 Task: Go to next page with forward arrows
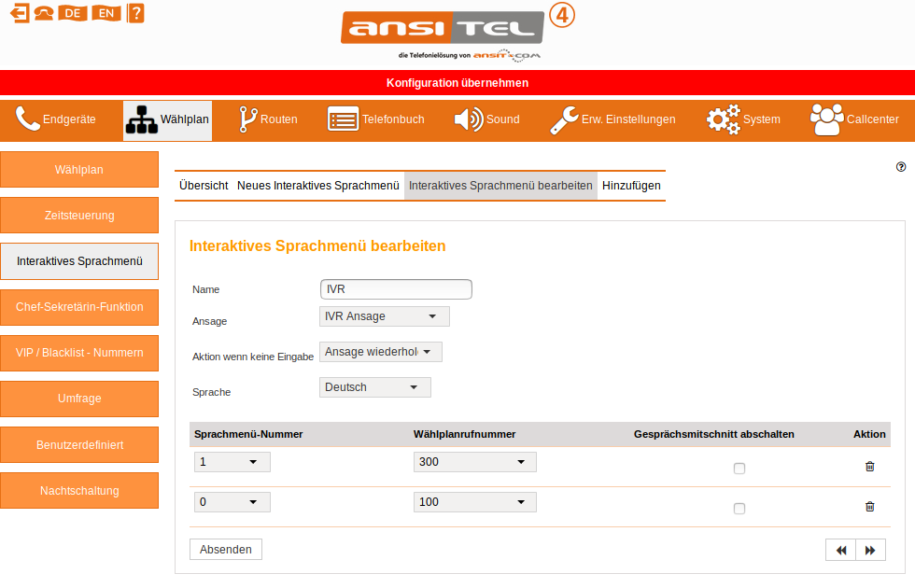870,550
